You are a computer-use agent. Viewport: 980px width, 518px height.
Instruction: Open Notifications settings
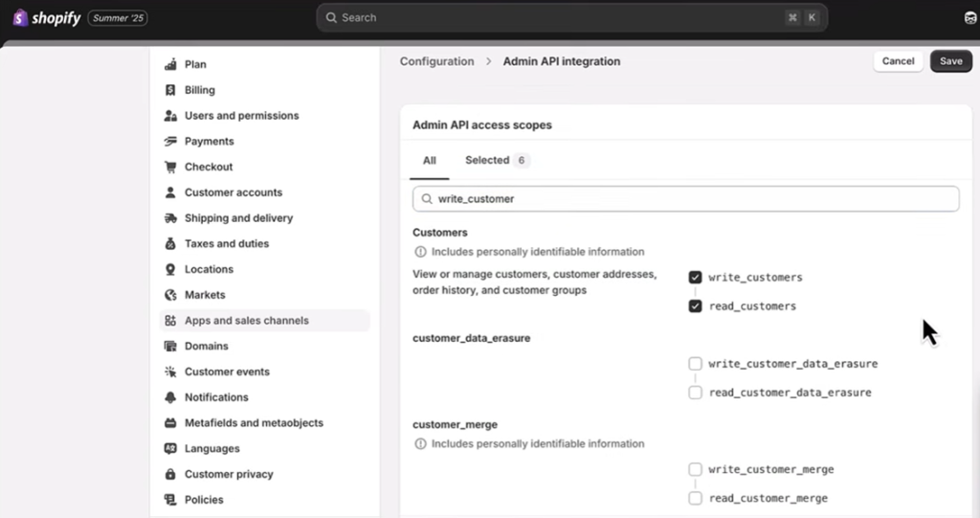point(217,398)
